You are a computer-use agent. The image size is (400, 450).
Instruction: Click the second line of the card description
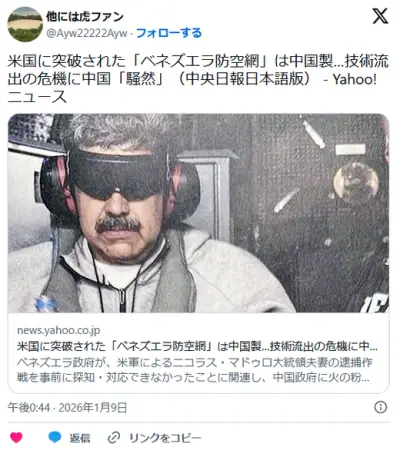tap(193, 377)
